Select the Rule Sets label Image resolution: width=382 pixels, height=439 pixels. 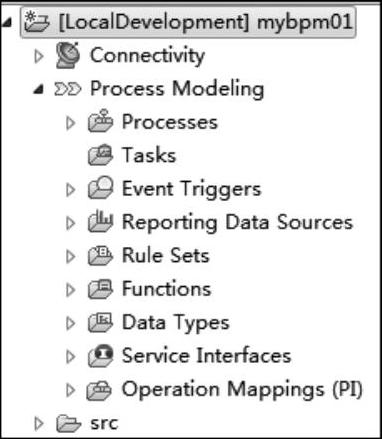point(166,255)
